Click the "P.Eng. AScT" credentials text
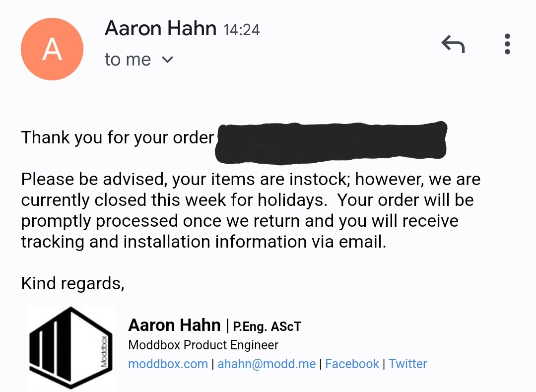 click(267, 327)
